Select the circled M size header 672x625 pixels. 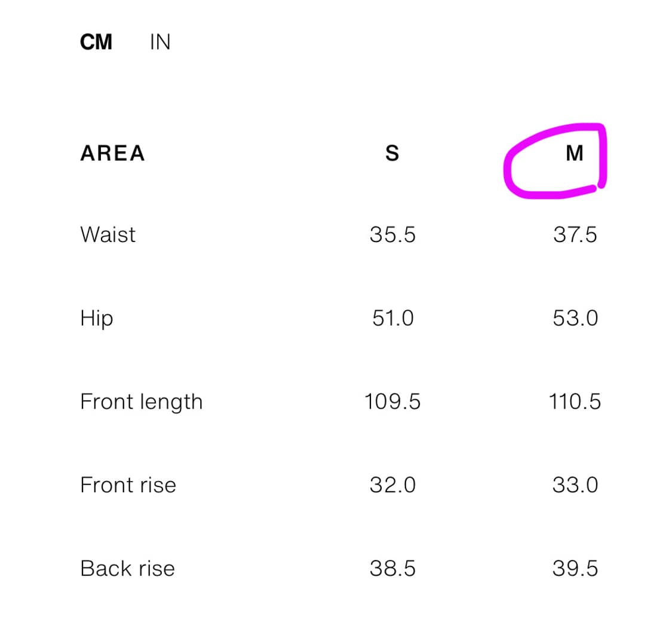coord(574,154)
